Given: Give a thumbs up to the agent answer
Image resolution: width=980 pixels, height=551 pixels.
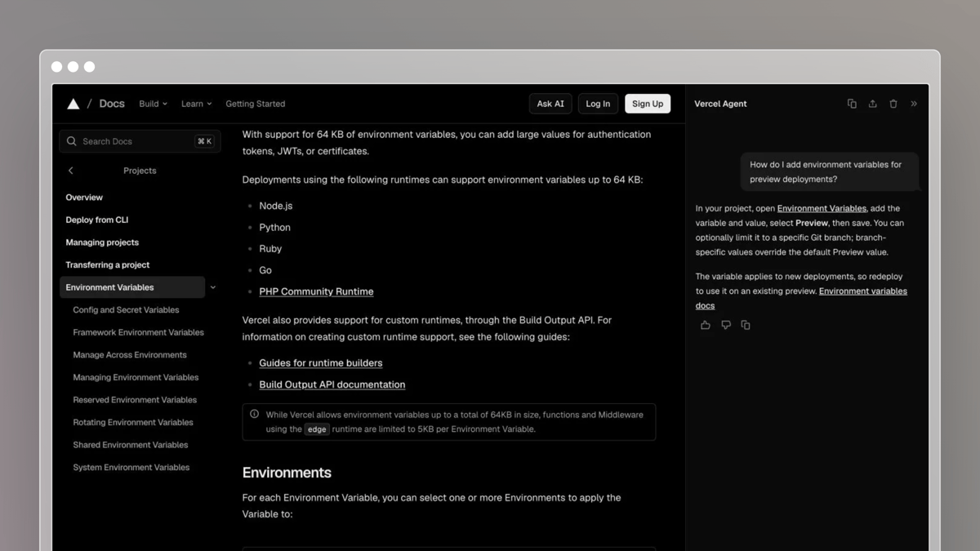Looking at the screenshot, I should 706,325.
